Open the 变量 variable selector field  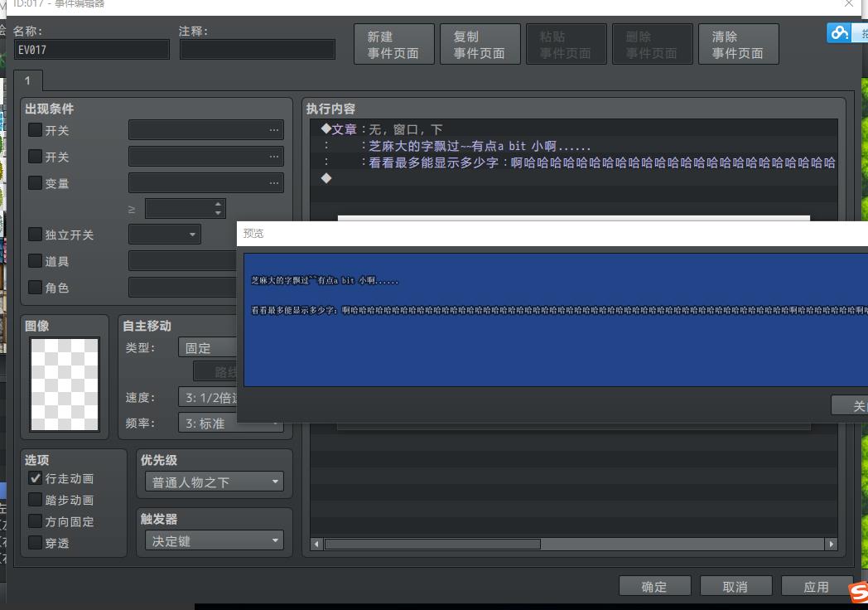206,183
